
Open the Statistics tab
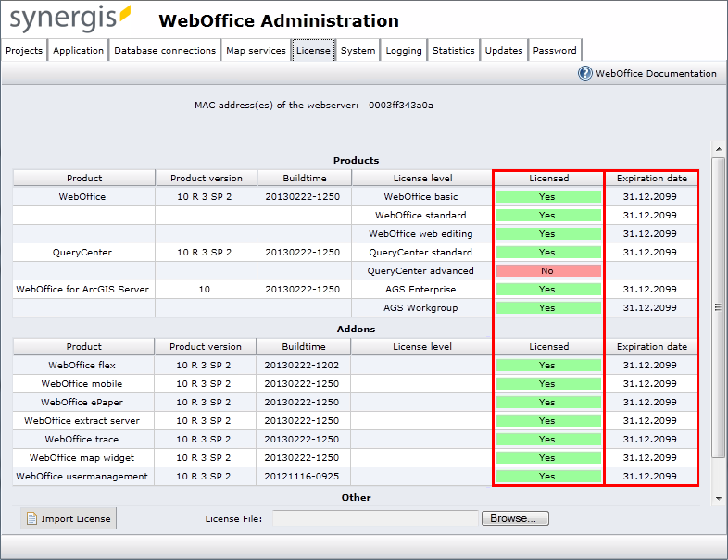[454, 50]
